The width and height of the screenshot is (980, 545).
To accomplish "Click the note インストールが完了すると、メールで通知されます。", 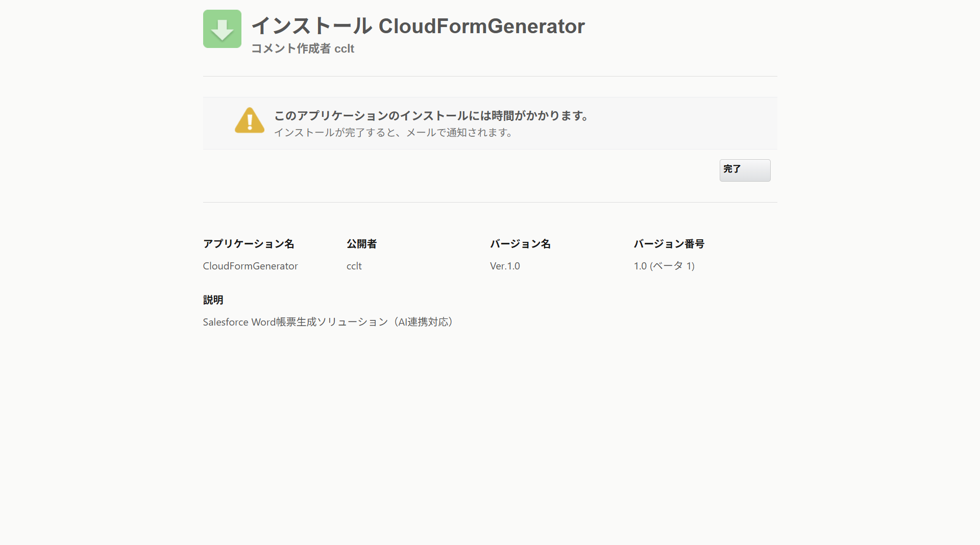I will click(x=394, y=133).
